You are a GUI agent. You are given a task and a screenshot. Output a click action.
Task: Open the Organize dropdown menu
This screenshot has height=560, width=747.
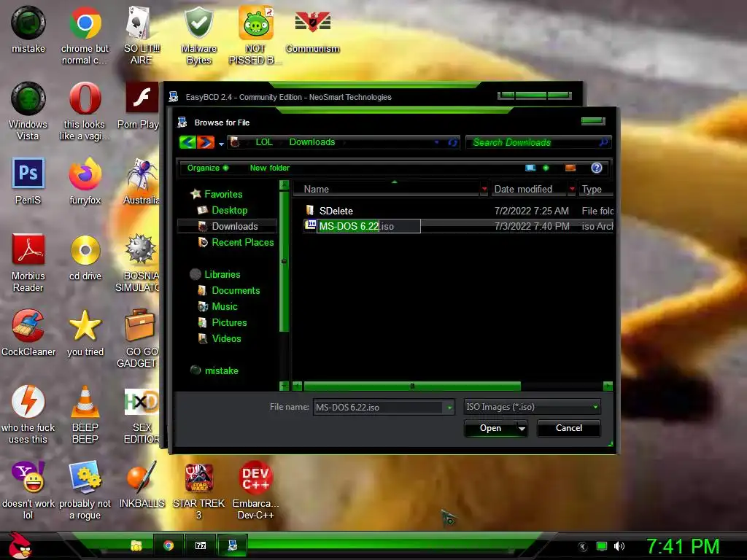208,168
